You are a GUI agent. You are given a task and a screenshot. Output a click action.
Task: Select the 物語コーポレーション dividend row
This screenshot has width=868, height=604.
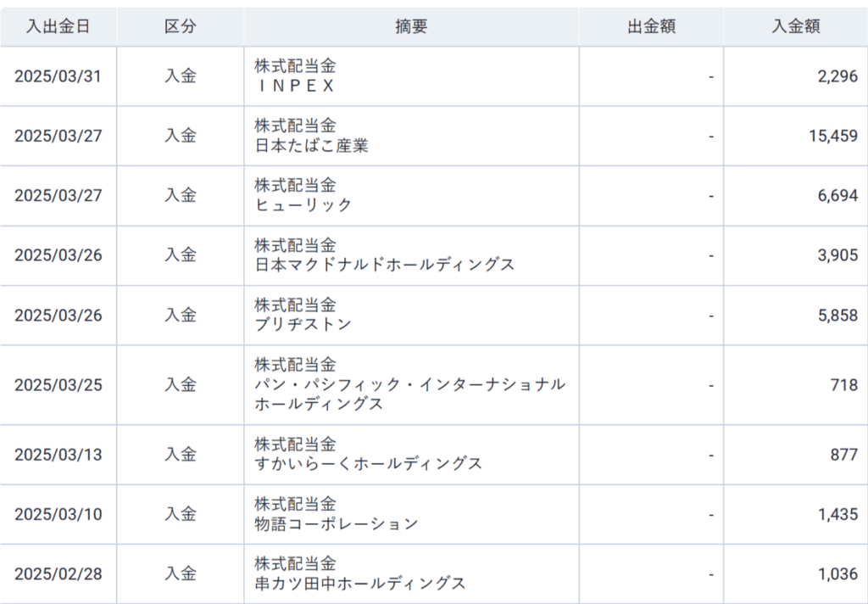point(336,523)
